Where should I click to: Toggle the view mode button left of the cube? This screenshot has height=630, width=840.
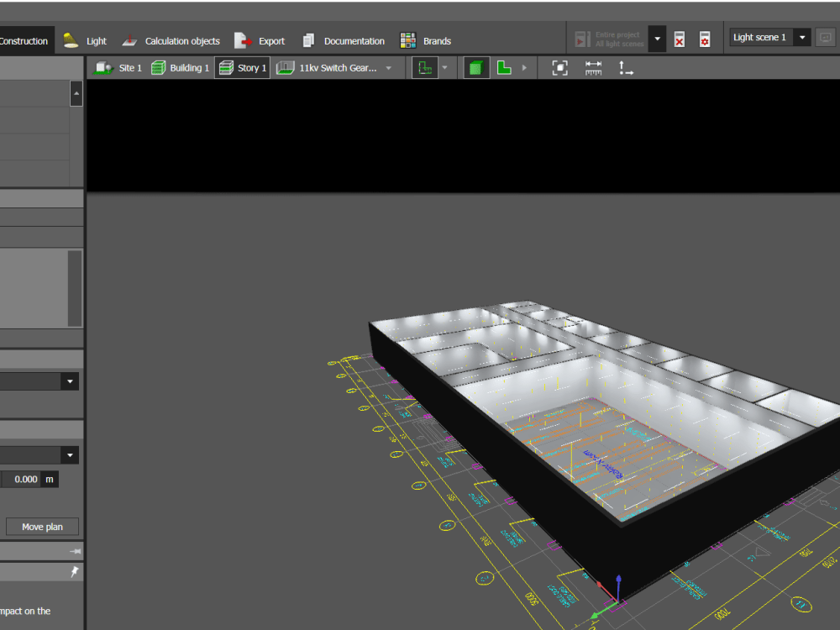[427, 67]
